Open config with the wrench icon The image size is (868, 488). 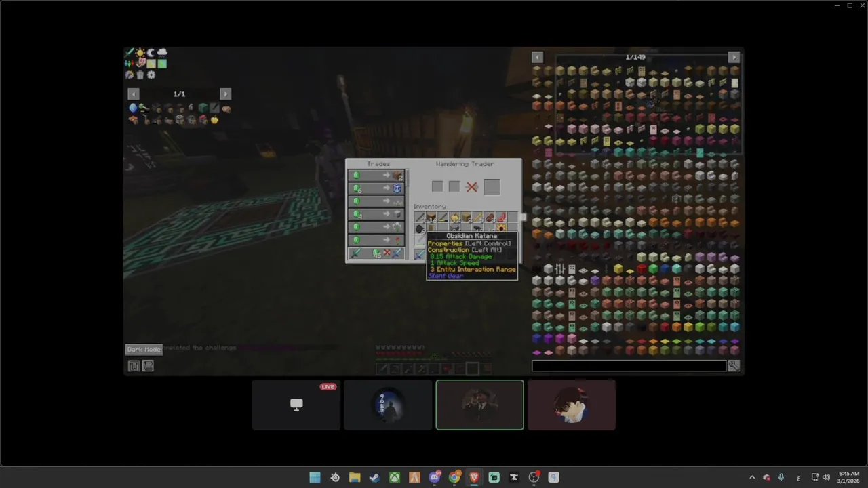coord(734,366)
